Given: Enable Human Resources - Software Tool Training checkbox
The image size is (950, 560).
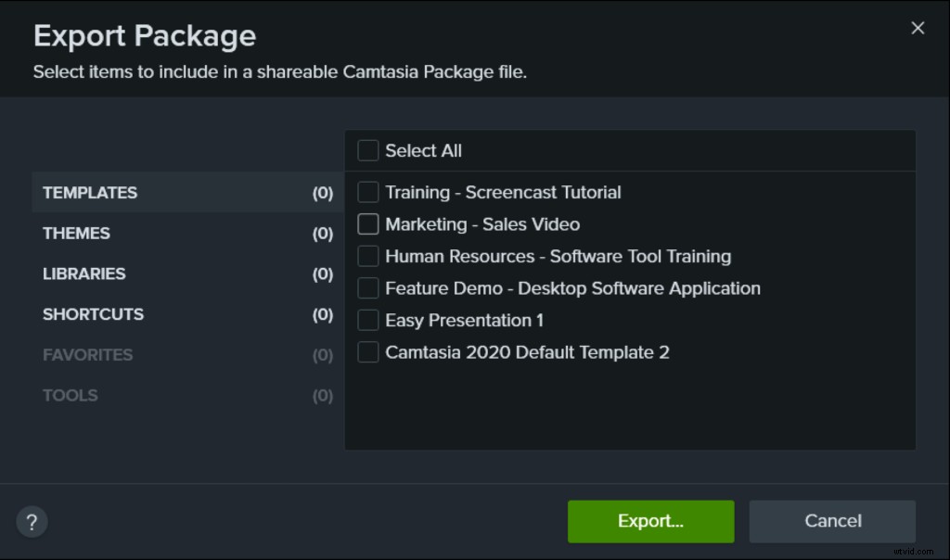Looking at the screenshot, I should pos(367,256).
